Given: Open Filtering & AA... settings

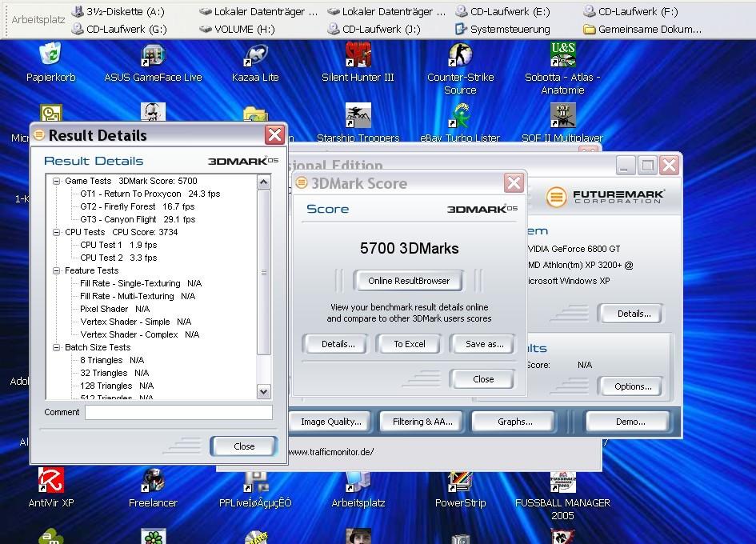Looking at the screenshot, I should 422,422.
